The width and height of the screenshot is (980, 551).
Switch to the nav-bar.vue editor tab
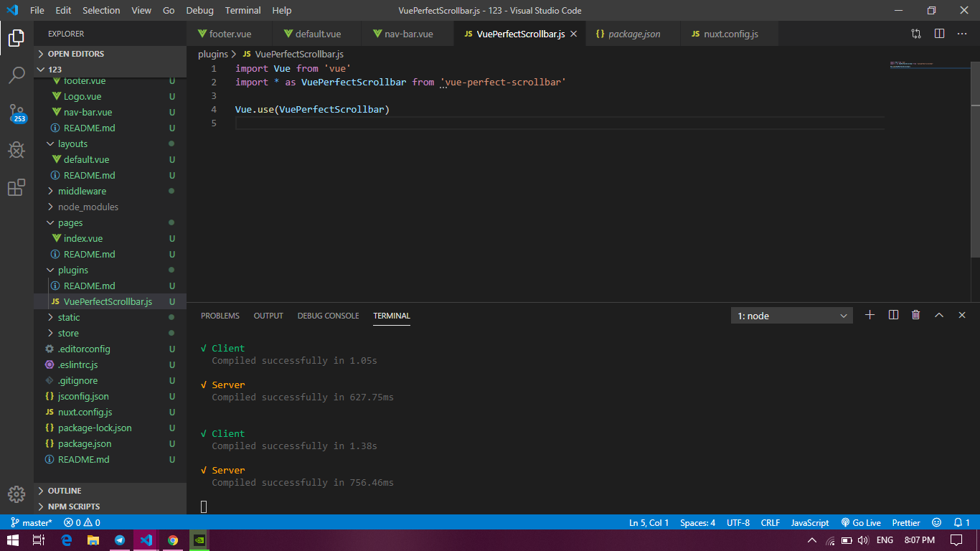point(407,34)
